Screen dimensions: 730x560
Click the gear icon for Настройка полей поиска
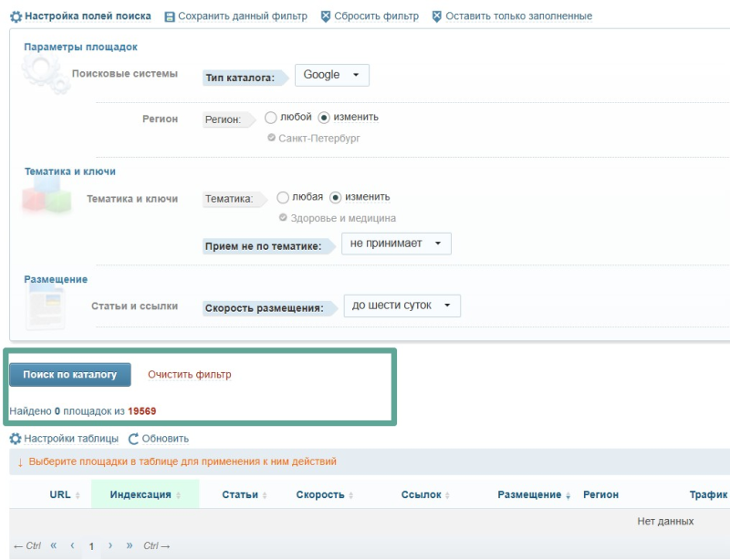[x=16, y=16]
